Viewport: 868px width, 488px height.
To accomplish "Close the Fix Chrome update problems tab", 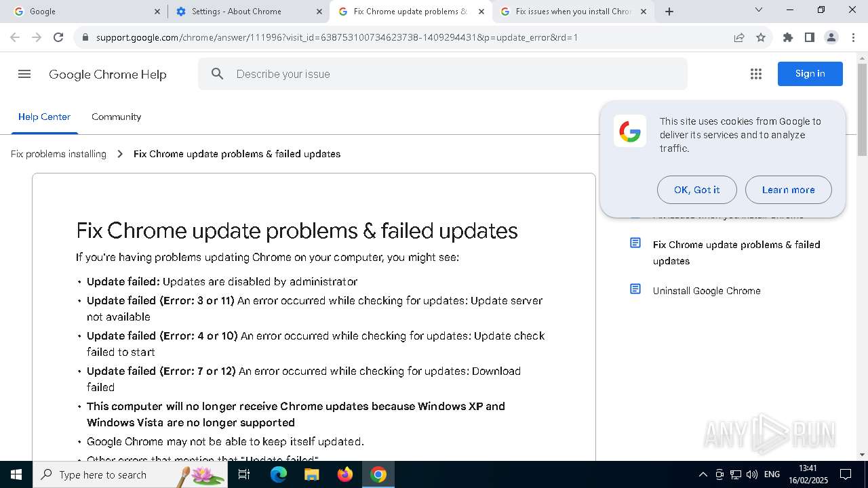I will click(x=481, y=12).
